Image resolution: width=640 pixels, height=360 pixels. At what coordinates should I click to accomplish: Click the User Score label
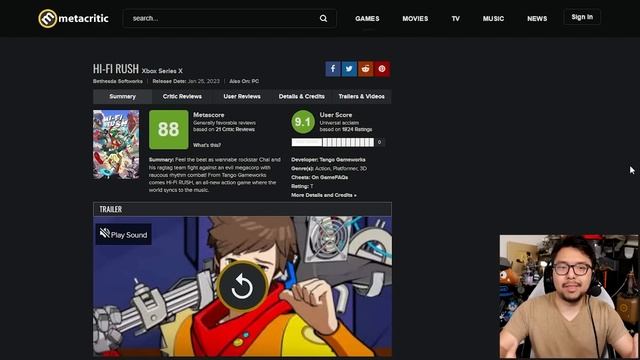click(x=336, y=115)
